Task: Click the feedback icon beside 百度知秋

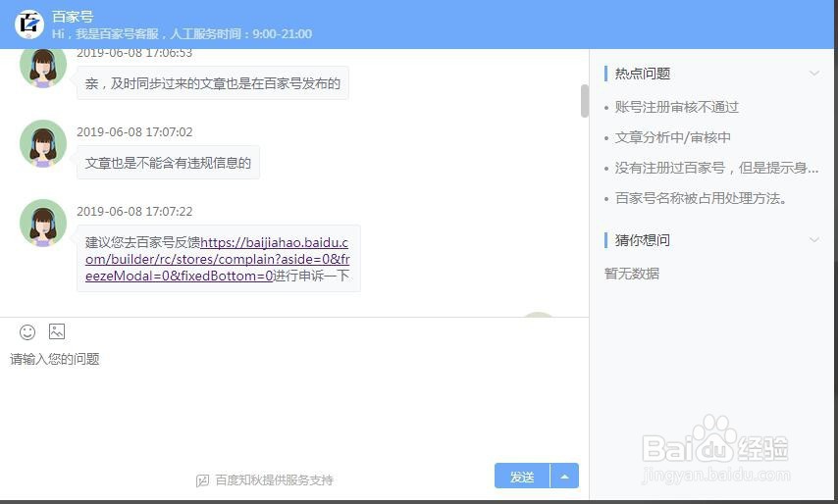Action: (202, 480)
